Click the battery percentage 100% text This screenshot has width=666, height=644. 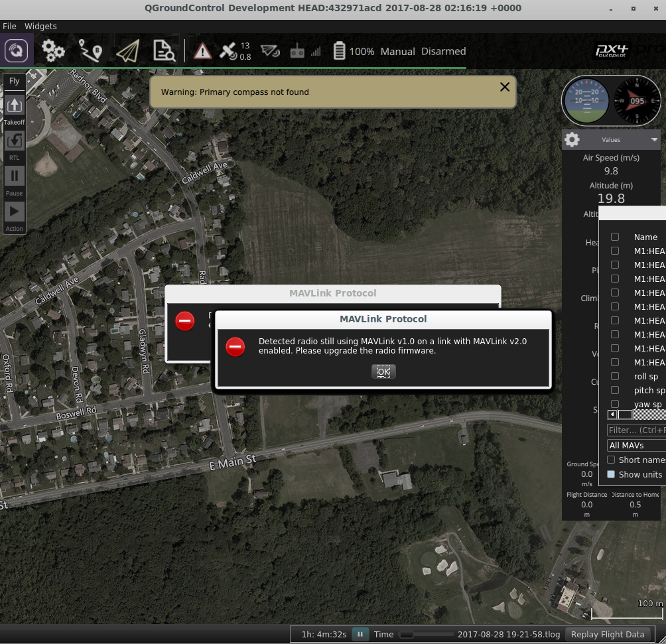362,52
